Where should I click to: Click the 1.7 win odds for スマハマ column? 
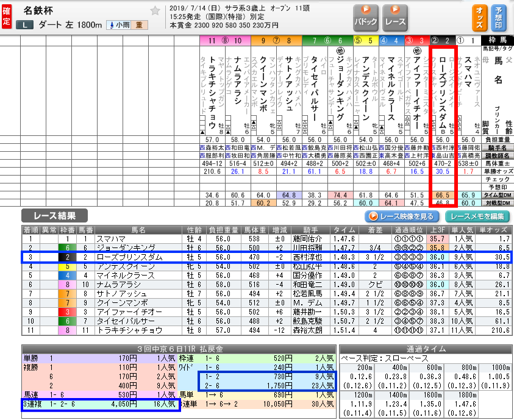(x=468, y=171)
